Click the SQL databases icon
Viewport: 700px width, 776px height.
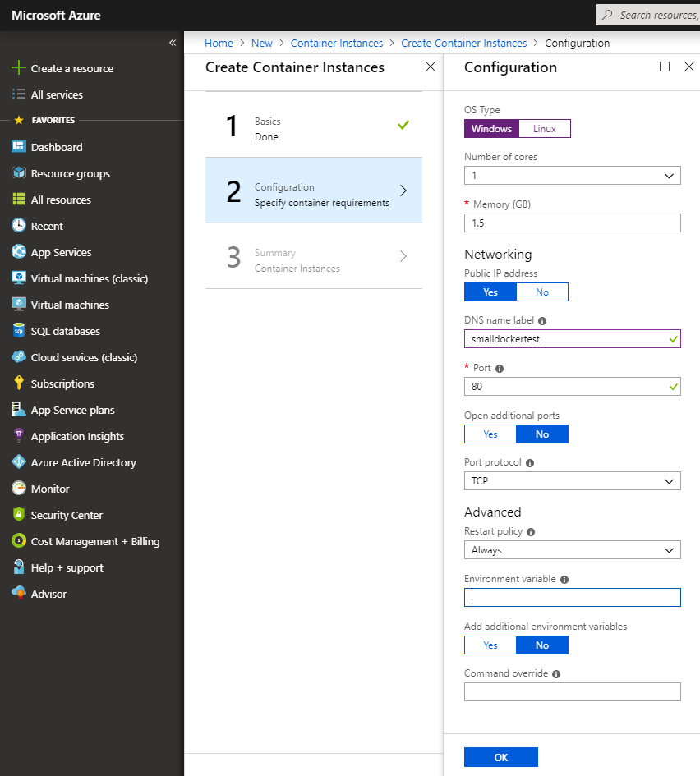(18, 330)
